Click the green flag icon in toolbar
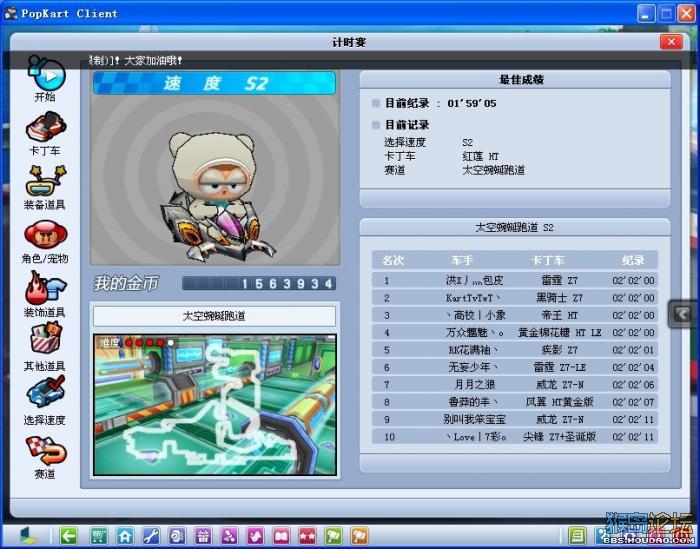 click(334, 536)
